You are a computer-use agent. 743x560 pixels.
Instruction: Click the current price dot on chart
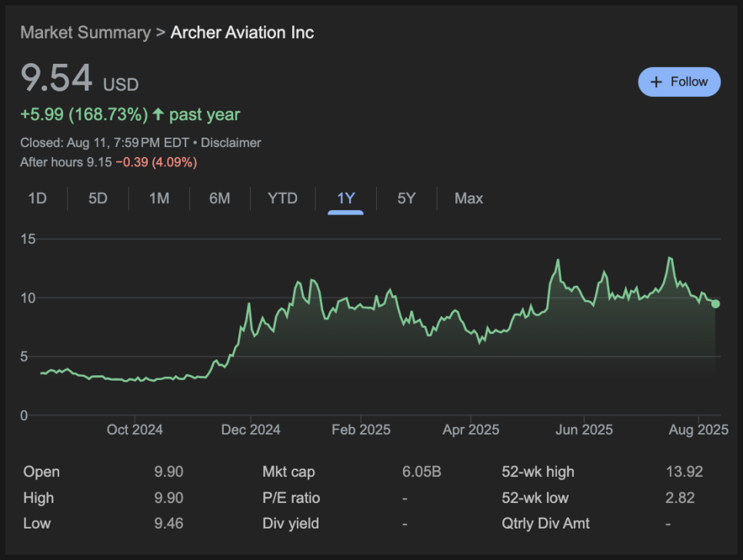[x=715, y=304]
